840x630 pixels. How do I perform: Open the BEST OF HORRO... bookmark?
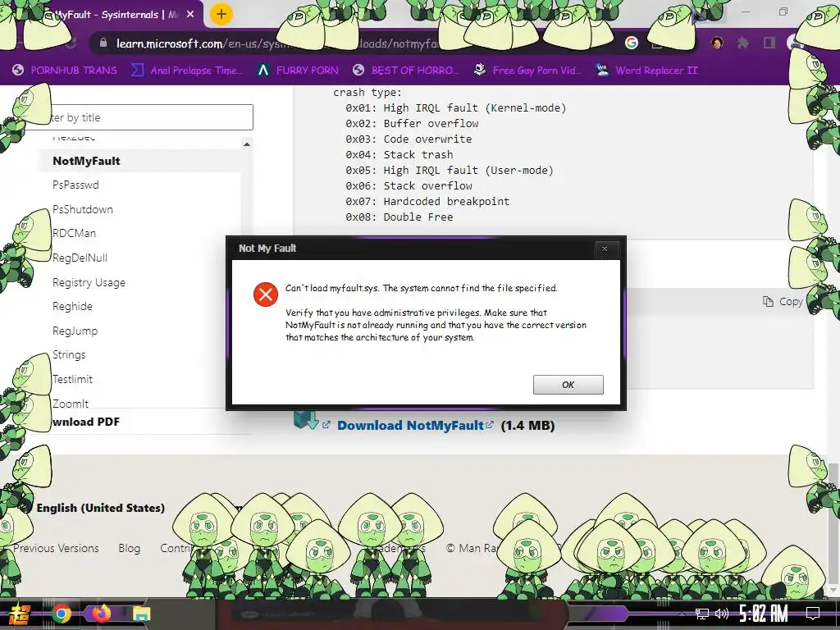click(406, 71)
